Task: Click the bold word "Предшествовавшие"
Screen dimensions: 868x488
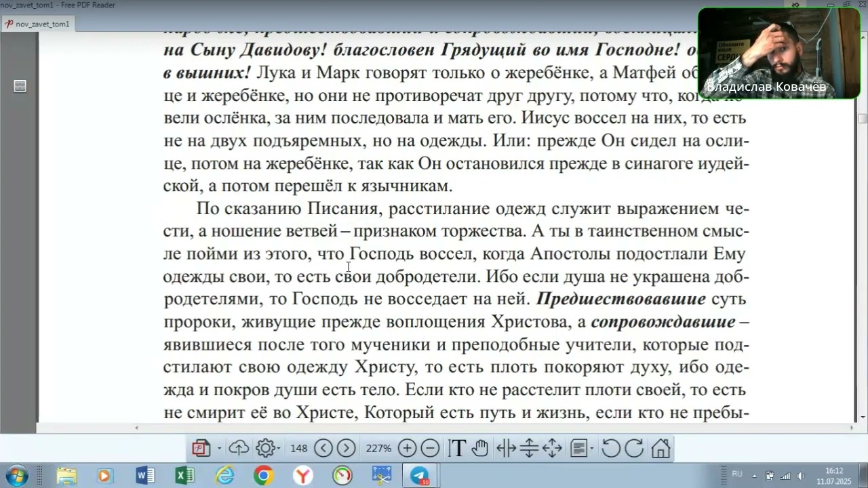Action: (x=621, y=299)
